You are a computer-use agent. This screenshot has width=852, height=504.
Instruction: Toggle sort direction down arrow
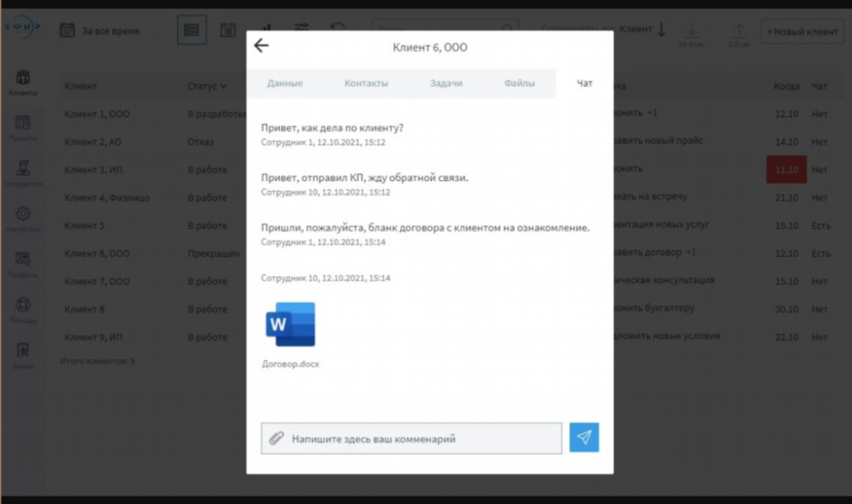pos(661,29)
